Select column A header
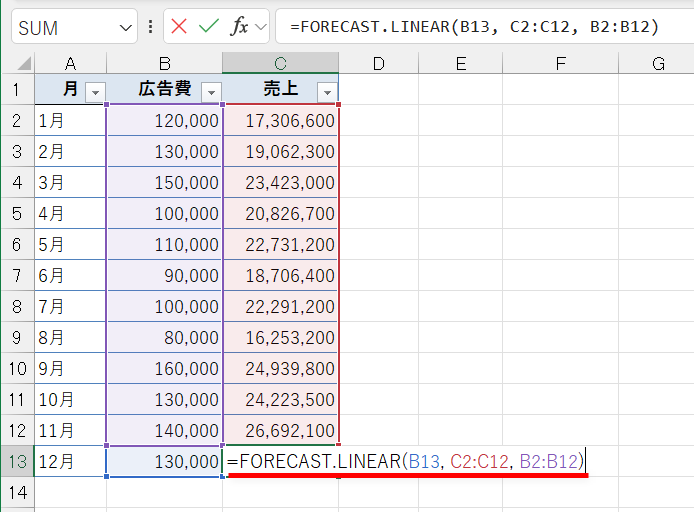Image resolution: width=694 pixels, height=512 pixels. tap(70, 63)
